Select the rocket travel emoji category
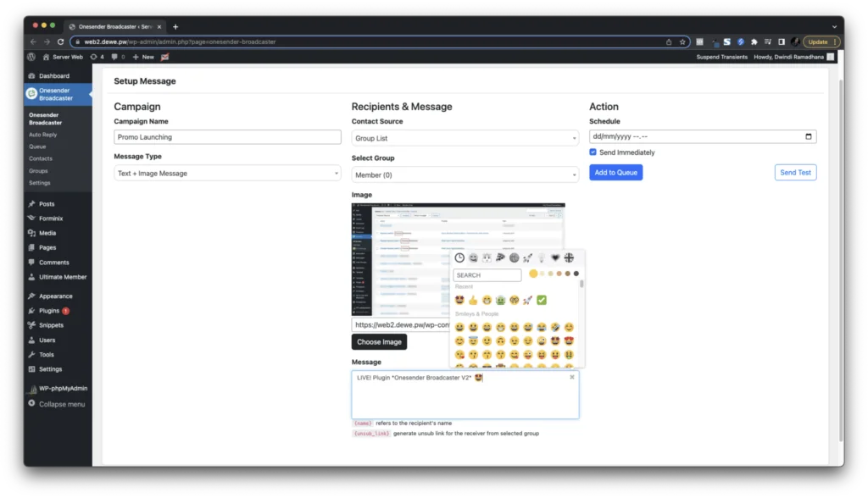The image size is (868, 498). [527, 257]
